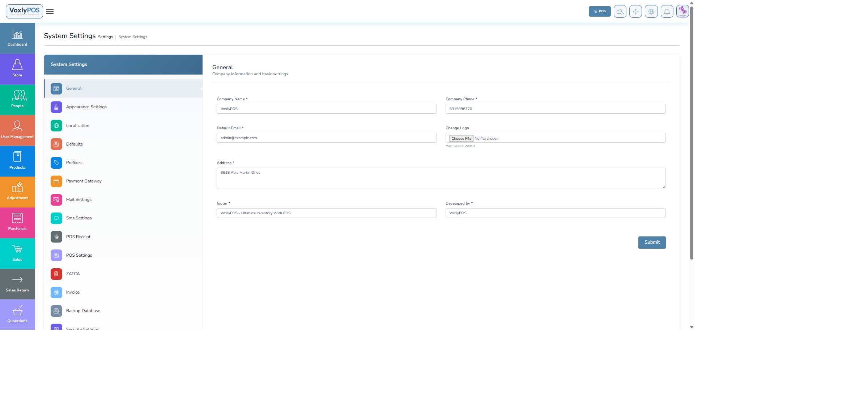
Task: Open language selector with the globe icon
Action: (651, 11)
